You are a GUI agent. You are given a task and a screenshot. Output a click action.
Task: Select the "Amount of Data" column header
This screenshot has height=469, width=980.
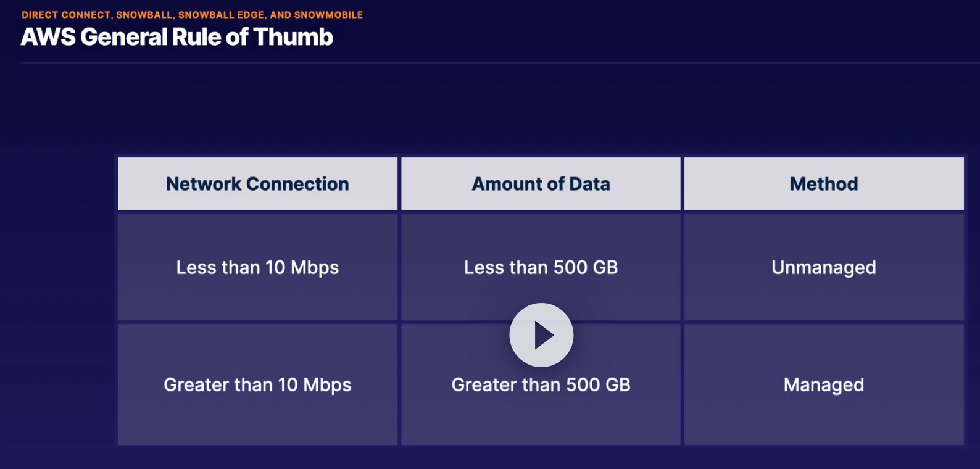click(x=541, y=184)
